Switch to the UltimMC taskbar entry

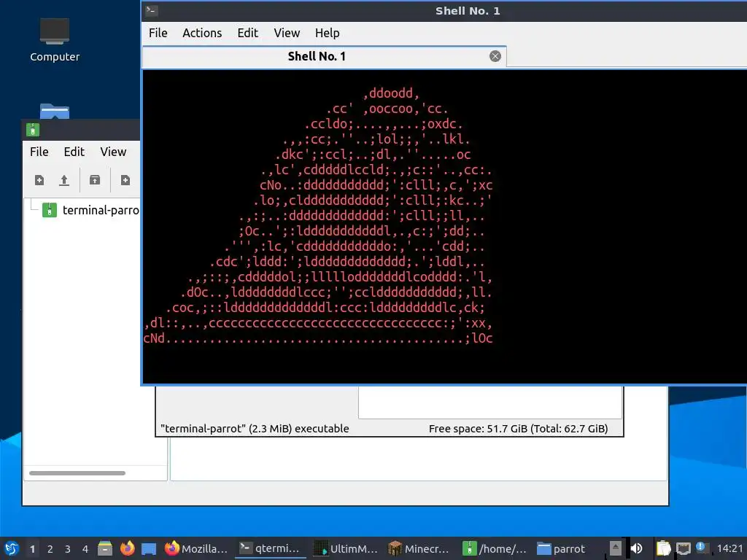click(345, 548)
